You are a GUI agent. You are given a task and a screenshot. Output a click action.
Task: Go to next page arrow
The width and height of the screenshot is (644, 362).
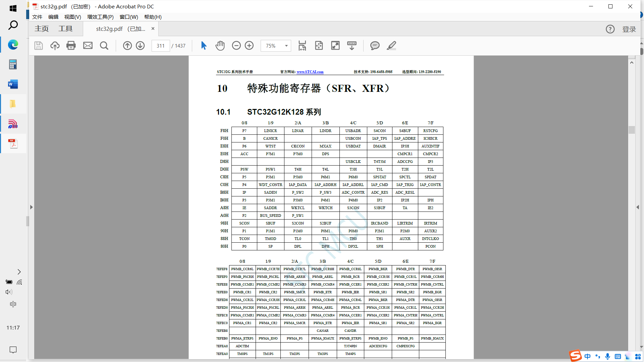click(x=140, y=46)
